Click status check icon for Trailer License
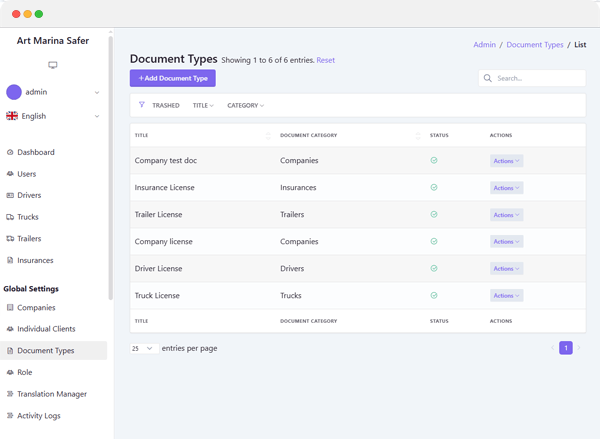Image resolution: width=600 pixels, height=439 pixels. tap(434, 214)
